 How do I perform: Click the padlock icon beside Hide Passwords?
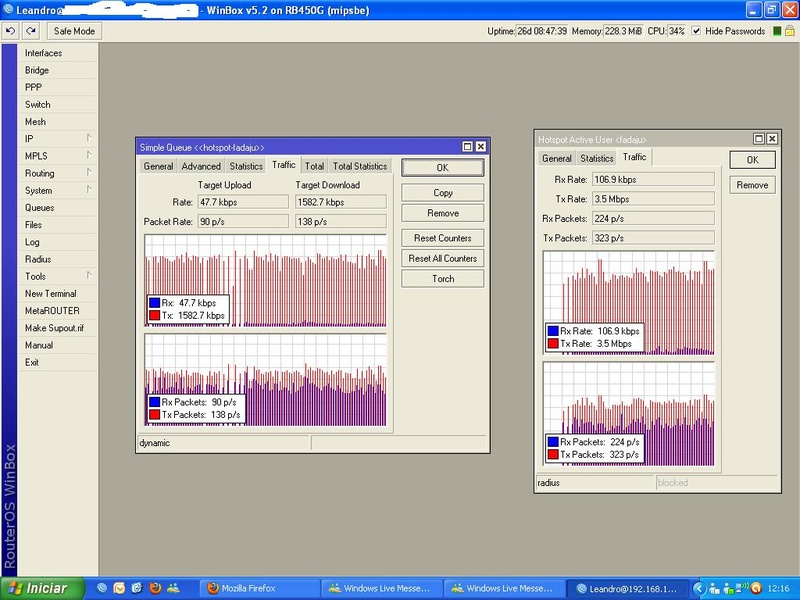tap(790, 31)
